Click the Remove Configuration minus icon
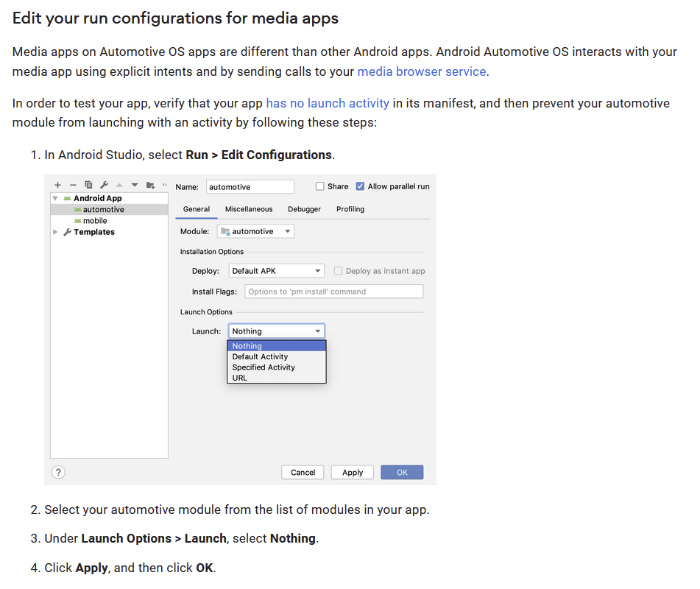Screen dimensions: 700x589 click(73, 186)
